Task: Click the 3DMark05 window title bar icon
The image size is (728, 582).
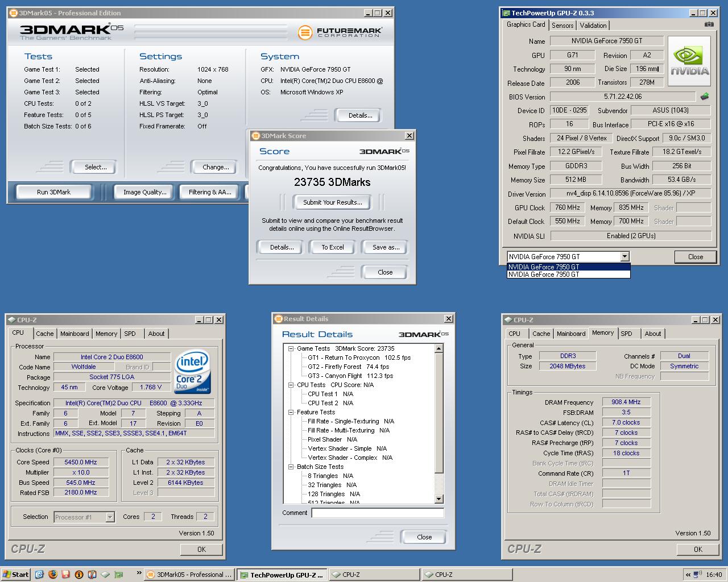Action: pyautogui.click(x=14, y=13)
